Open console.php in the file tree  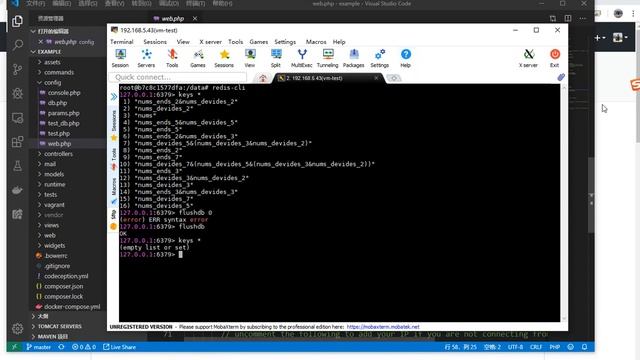(x=64, y=93)
